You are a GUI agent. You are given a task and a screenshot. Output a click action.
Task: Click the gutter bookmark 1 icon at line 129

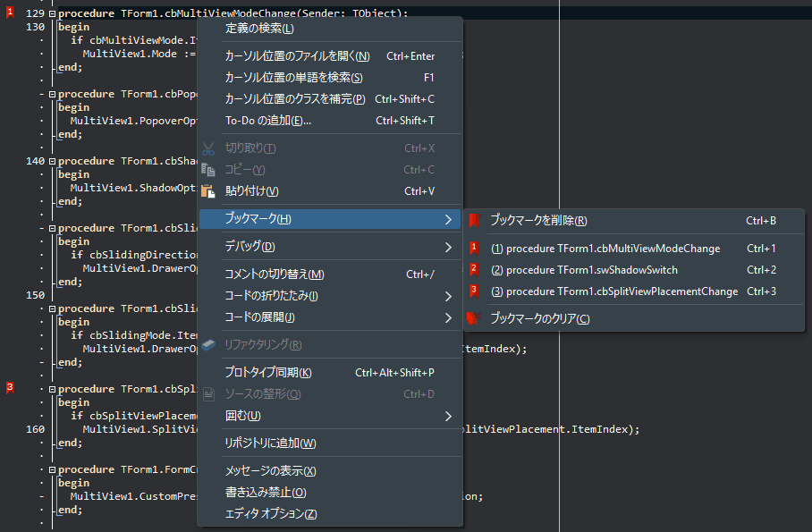(10, 13)
